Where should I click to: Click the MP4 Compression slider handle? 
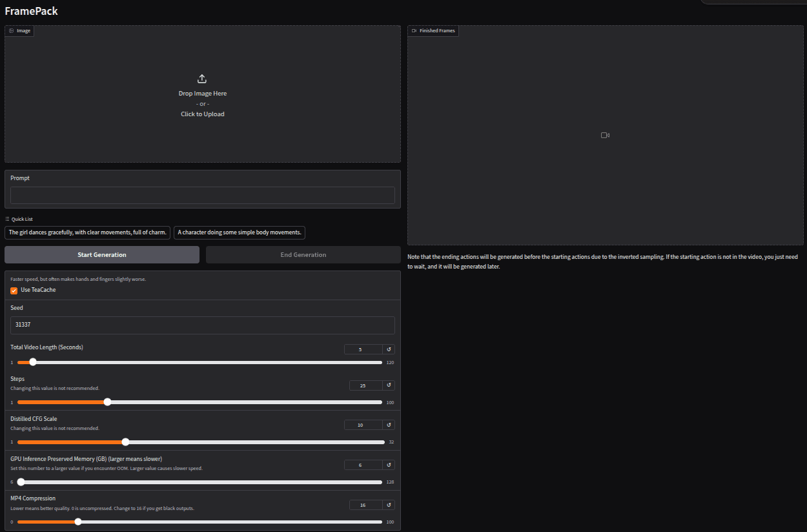tap(78, 522)
